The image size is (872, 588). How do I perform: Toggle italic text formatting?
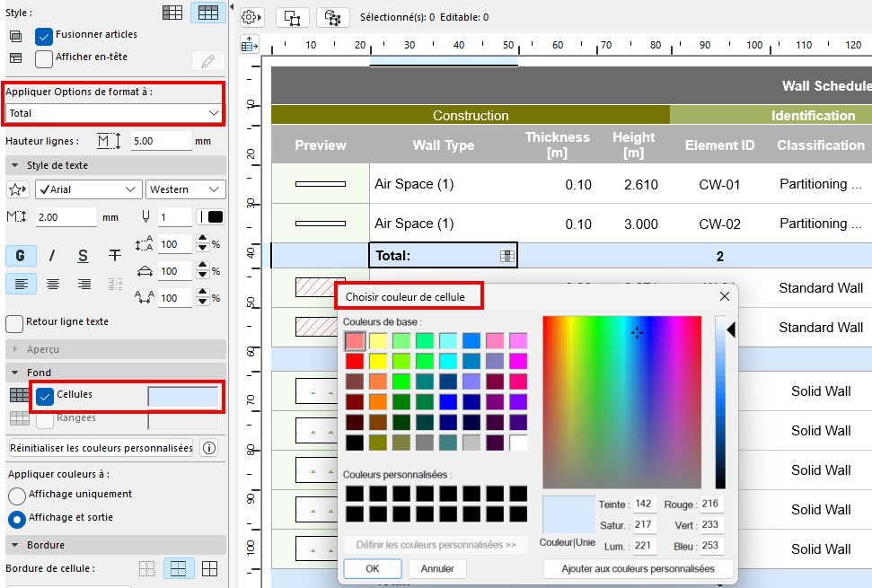point(52,256)
